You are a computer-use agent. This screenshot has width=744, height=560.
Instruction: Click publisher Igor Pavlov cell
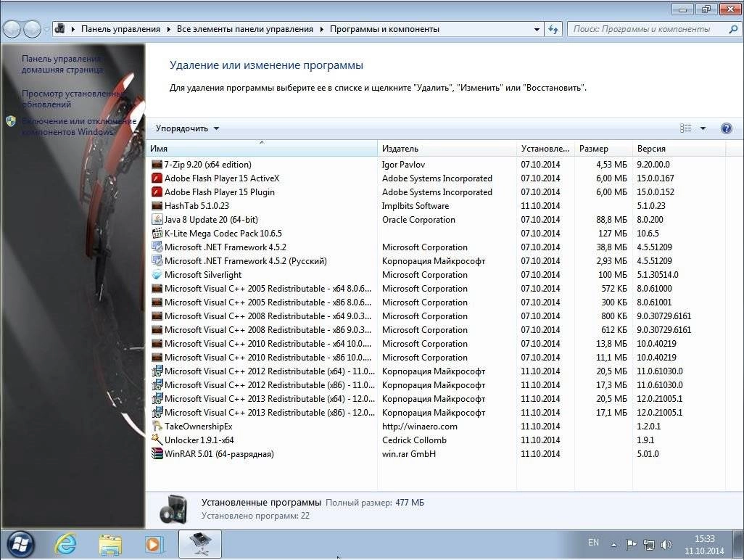pyautogui.click(x=403, y=165)
